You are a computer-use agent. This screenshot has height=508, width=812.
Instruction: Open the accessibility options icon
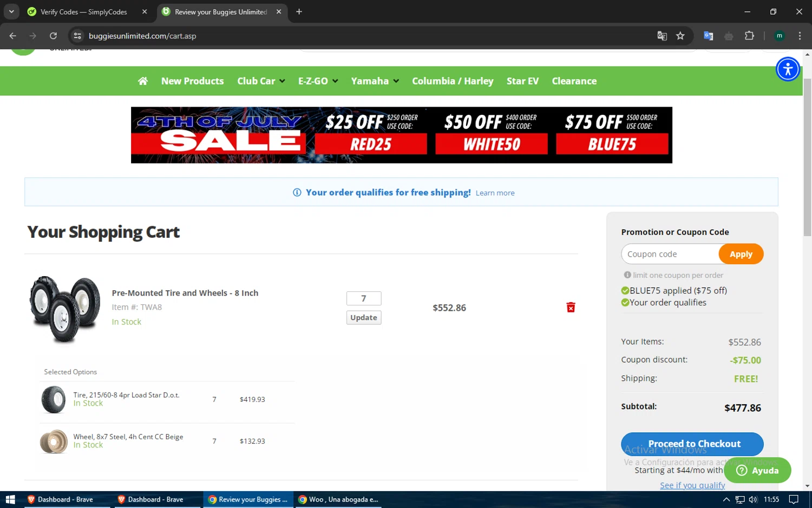(x=788, y=69)
